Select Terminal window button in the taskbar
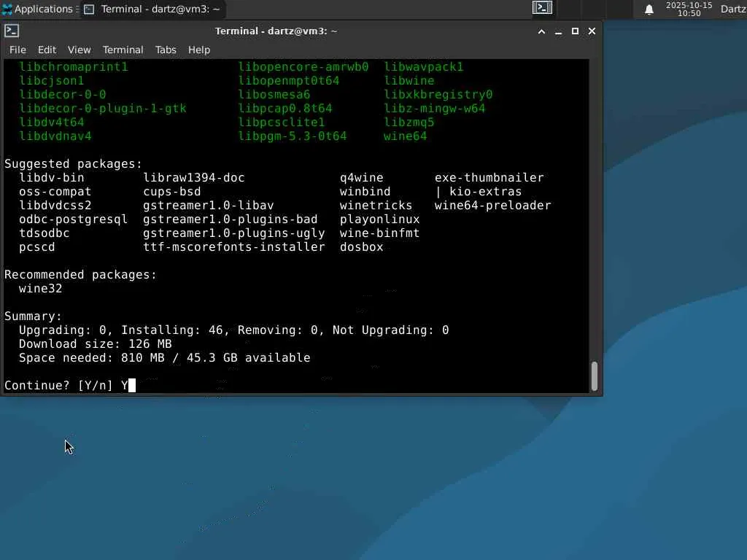Screen dimensions: 747x560 point(152,9)
